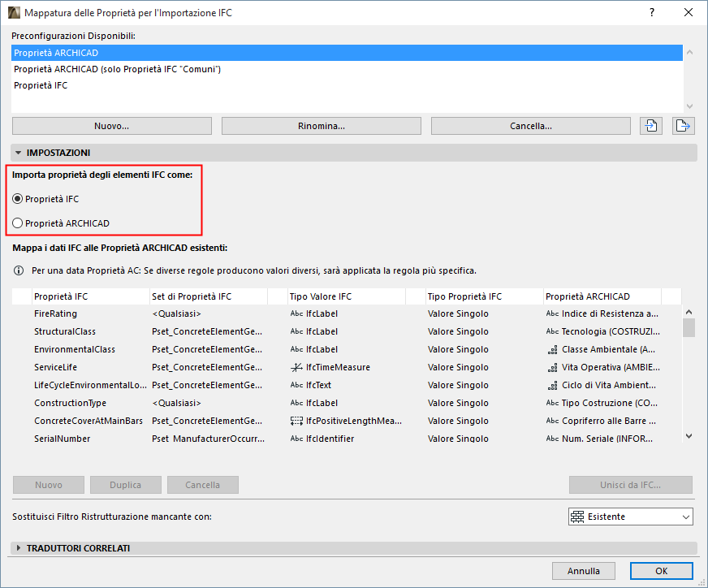Click the Annulla button

(x=584, y=571)
